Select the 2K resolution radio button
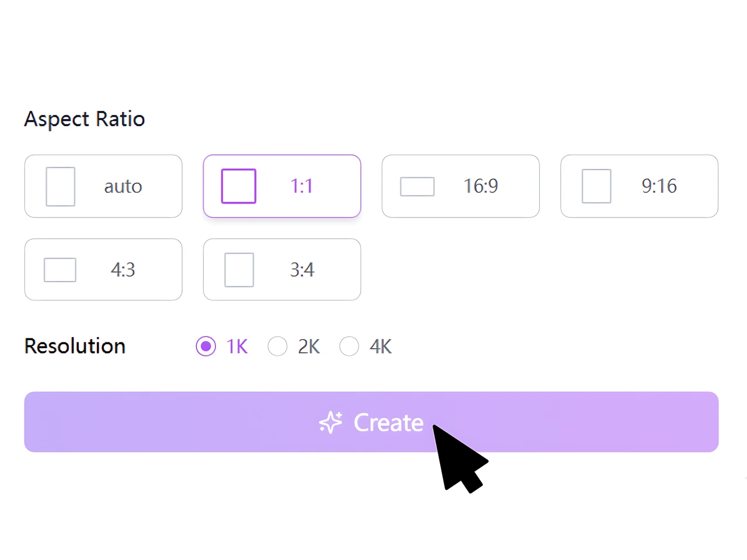 278,346
